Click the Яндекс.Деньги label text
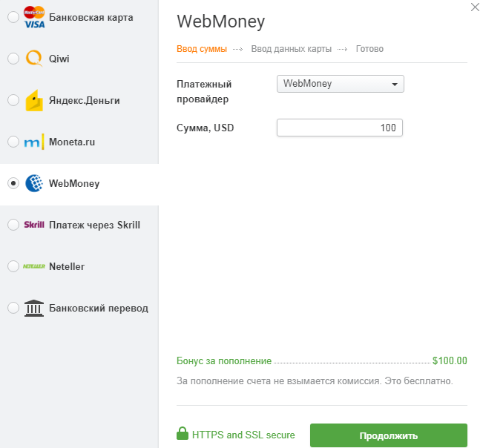This screenshot has height=448, width=483. coord(85,100)
